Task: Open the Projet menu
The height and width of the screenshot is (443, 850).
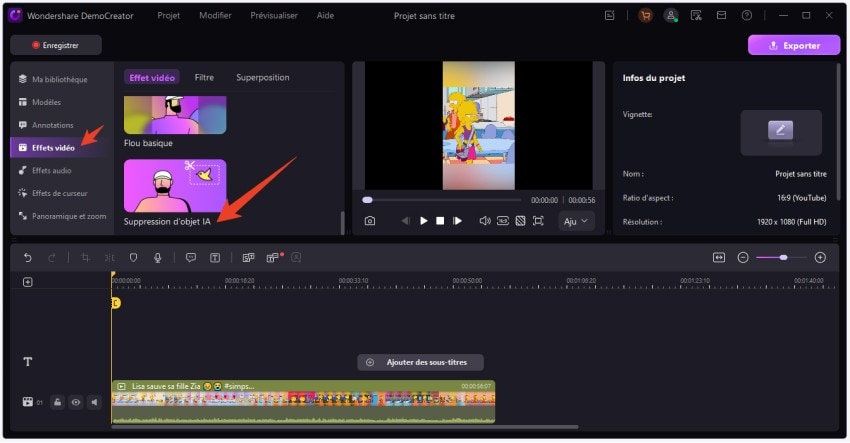Action: (x=169, y=16)
